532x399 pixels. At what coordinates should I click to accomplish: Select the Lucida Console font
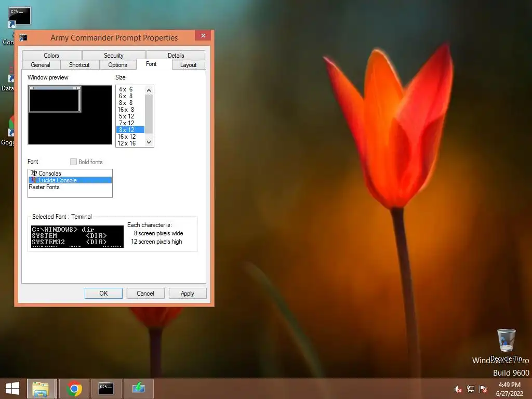point(70,180)
